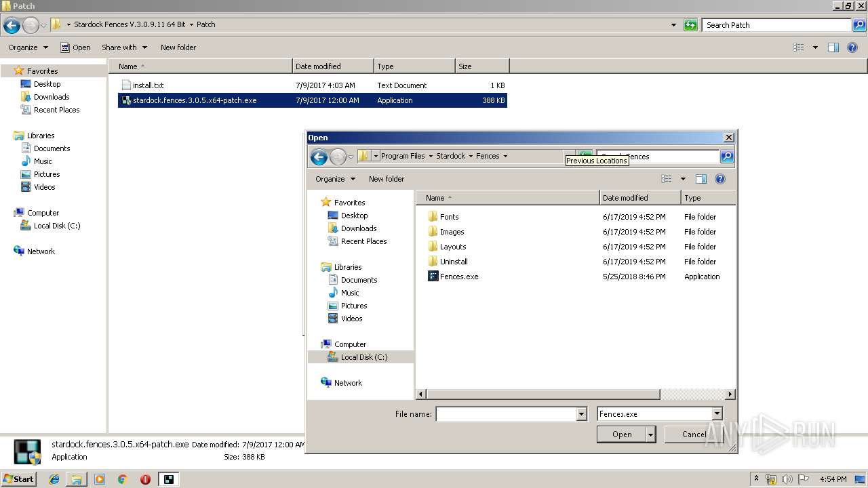Open Opera from taskbar
The image size is (868, 488).
coord(145,479)
